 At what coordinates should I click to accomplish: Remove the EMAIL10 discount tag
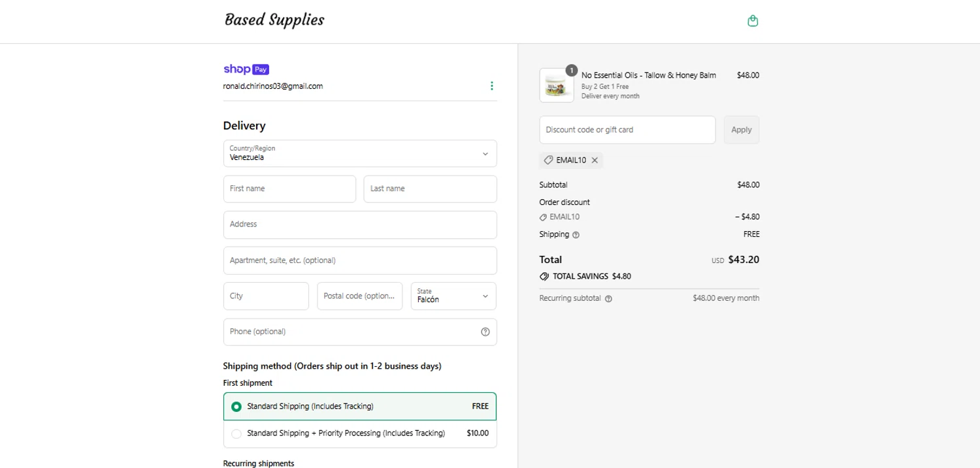coord(595,161)
